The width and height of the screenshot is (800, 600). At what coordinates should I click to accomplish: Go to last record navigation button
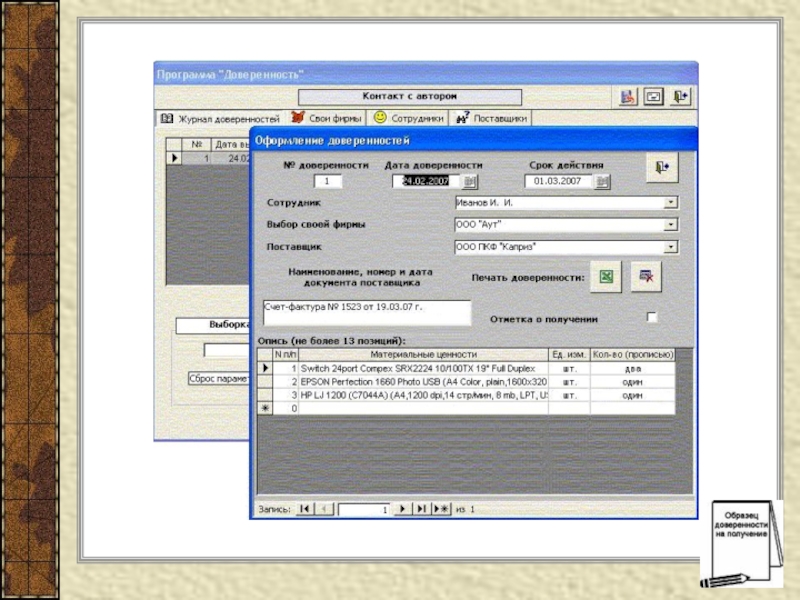[x=421, y=509]
